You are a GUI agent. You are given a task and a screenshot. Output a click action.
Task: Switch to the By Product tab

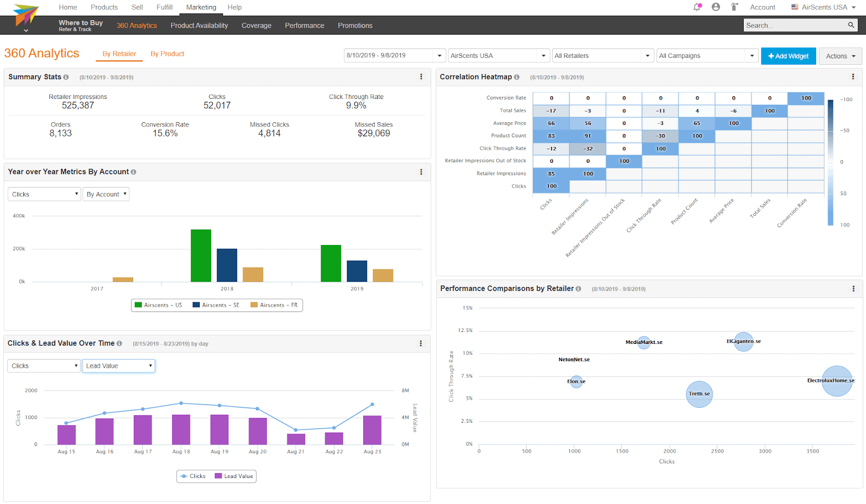point(167,54)
